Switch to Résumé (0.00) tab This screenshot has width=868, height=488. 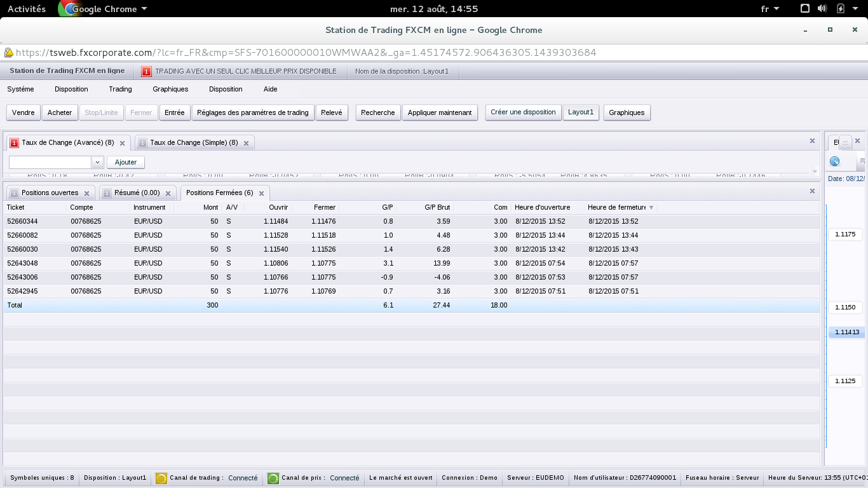pyautogui.click(x=137, y=193)
